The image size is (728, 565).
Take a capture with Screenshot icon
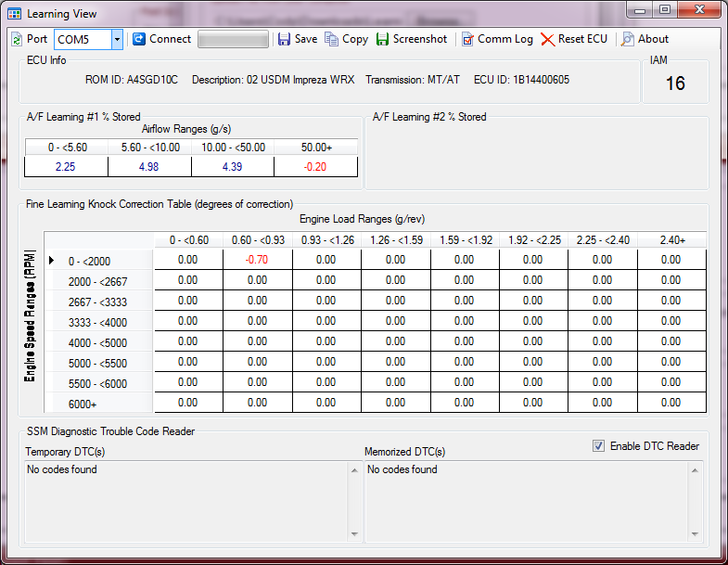[383, 39]
